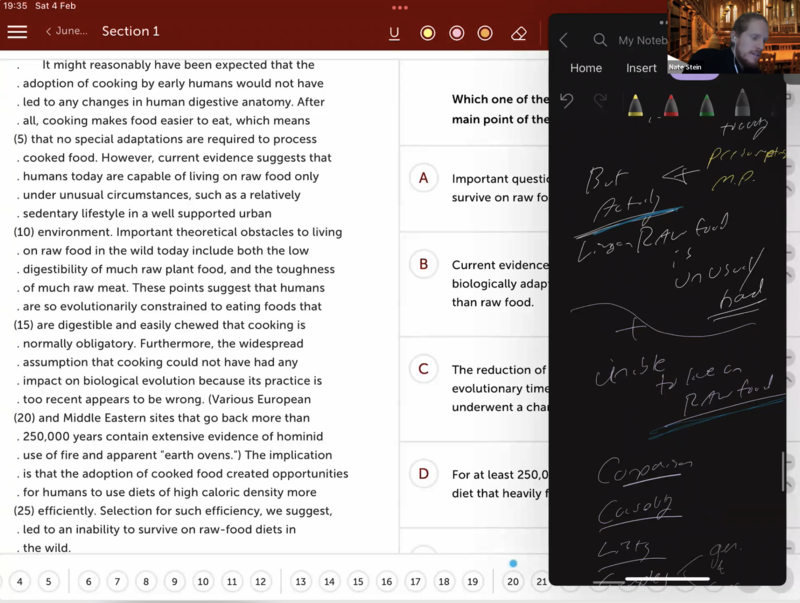Screen dimensions: 800x603
Task: Pick the red pen in notebook
Action: point(670,104)
